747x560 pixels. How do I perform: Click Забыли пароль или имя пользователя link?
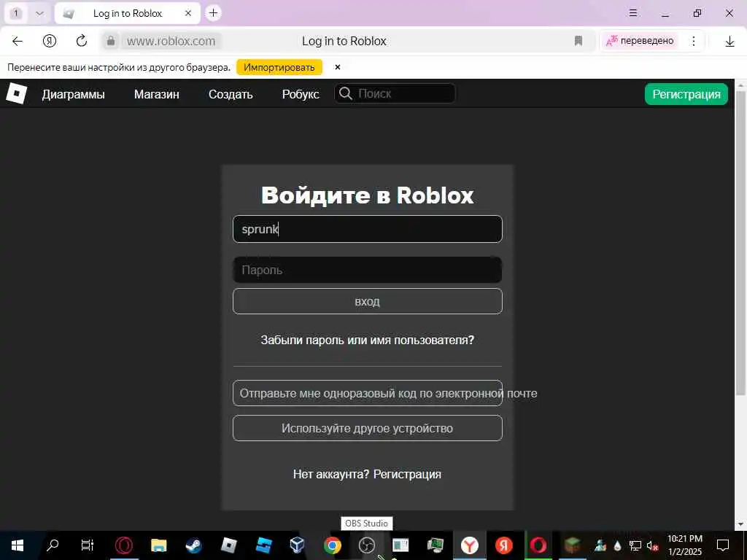[368, 340]
